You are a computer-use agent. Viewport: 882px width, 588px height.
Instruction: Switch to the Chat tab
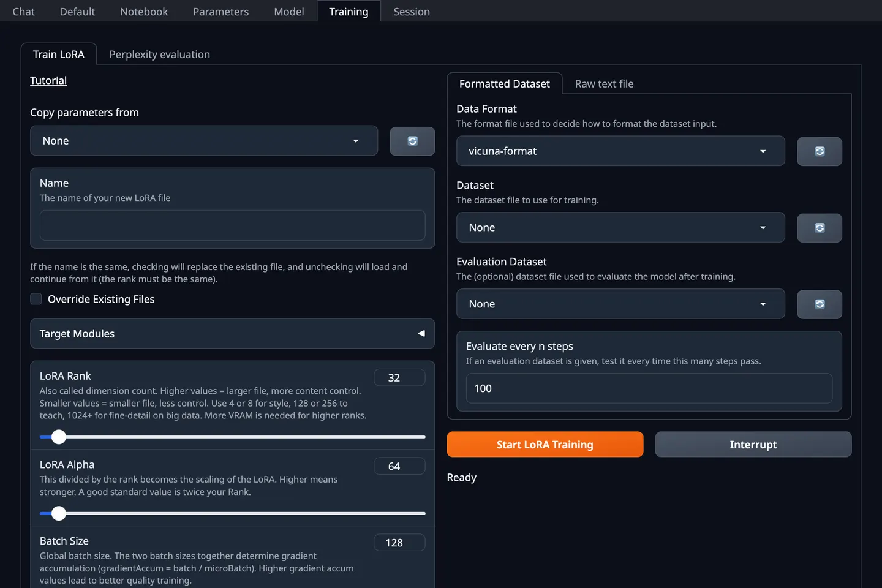24,12
